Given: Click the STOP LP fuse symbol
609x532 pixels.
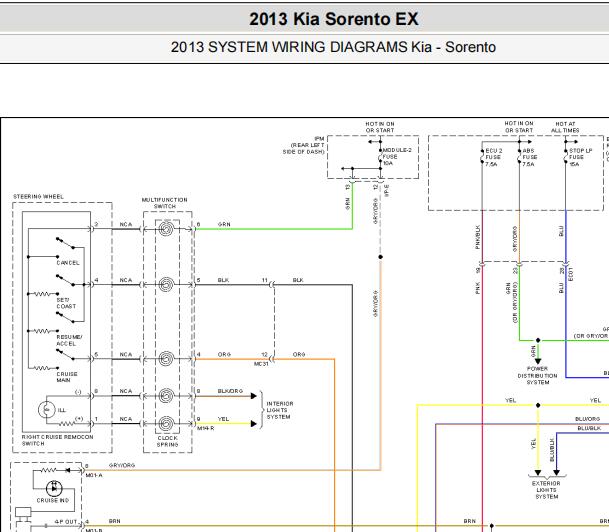Looking at the screenshot, I should point(566,156).
